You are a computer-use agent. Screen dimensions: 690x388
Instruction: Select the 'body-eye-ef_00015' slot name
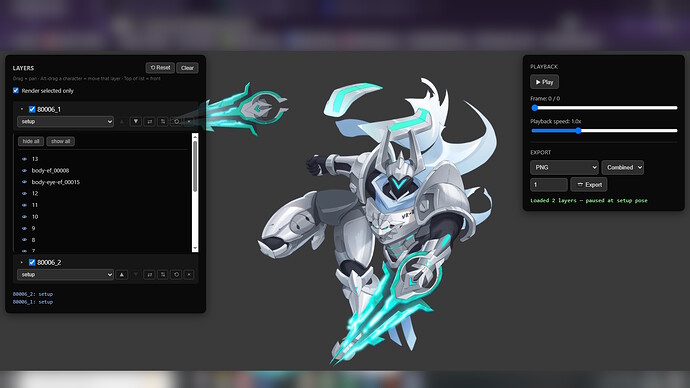pyautogui.click(x=55, y=182)
